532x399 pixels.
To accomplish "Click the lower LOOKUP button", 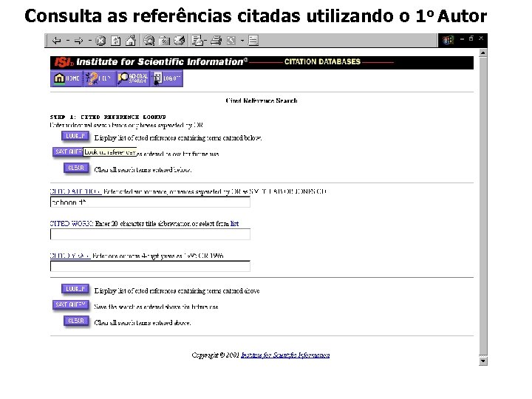I will [x=75, y=289].
